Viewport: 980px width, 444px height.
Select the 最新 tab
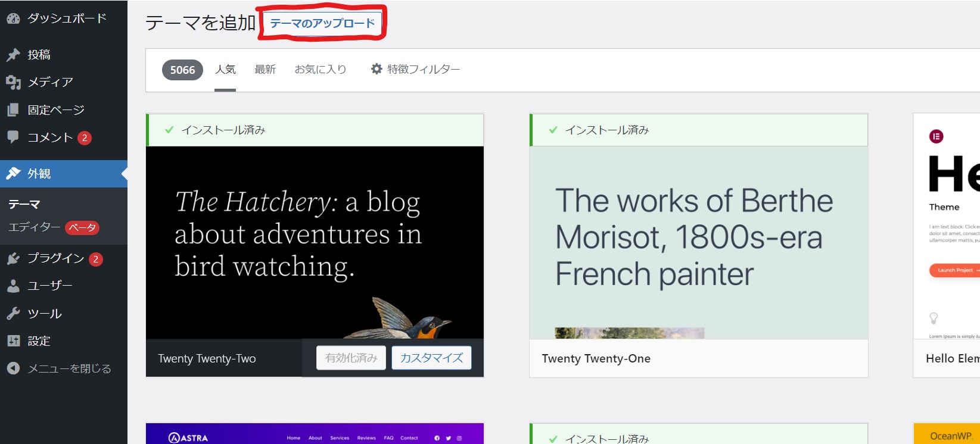265,70
